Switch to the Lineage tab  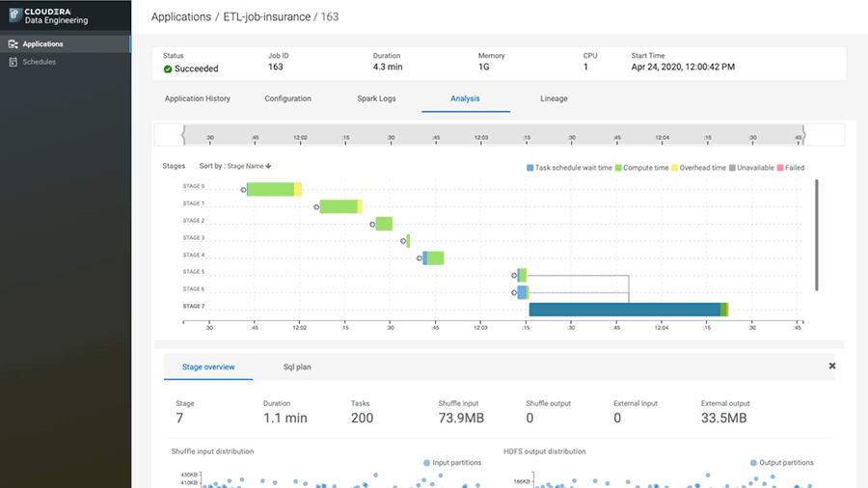(554, 98)
